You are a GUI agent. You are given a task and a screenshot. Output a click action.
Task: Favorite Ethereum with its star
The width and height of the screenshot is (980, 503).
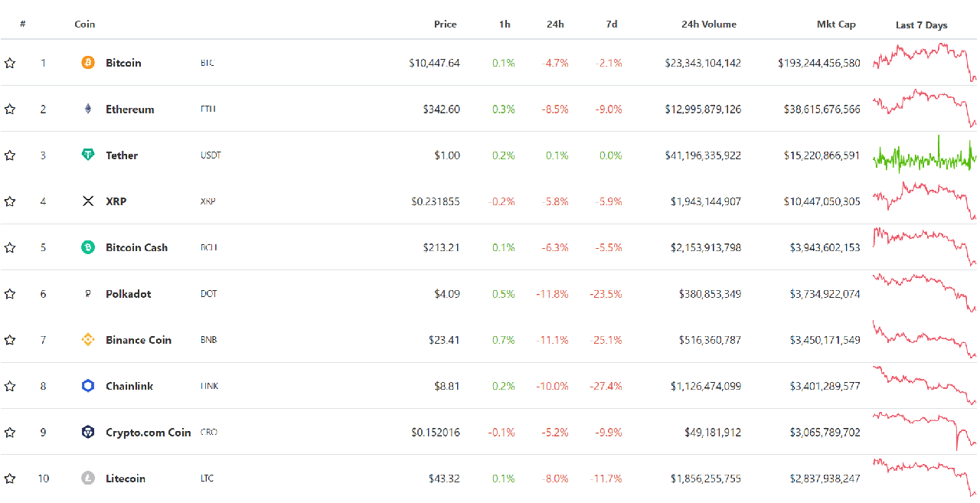(10, 109)
